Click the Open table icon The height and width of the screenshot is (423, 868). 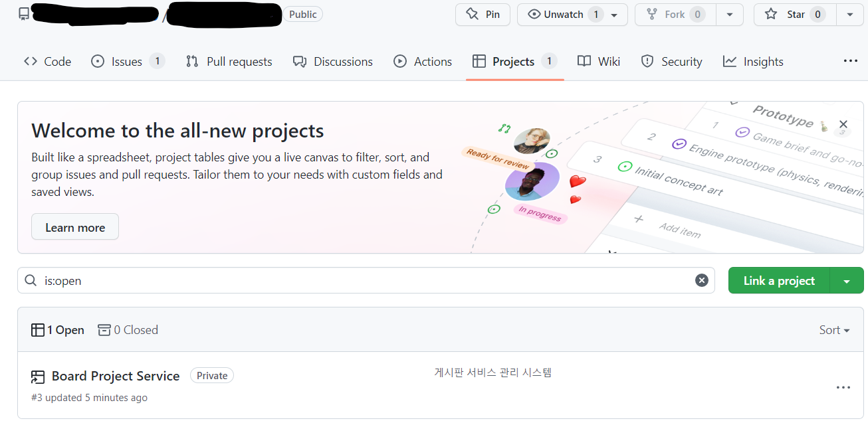point(38,330)
